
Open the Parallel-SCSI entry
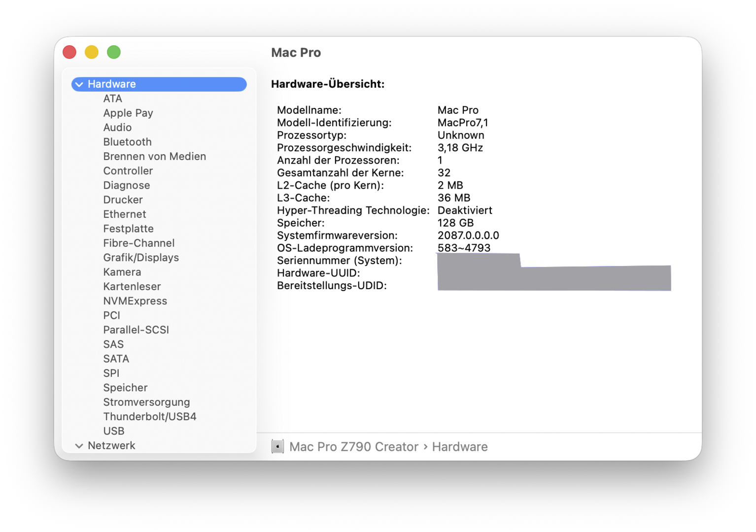[x=136, y=330]
